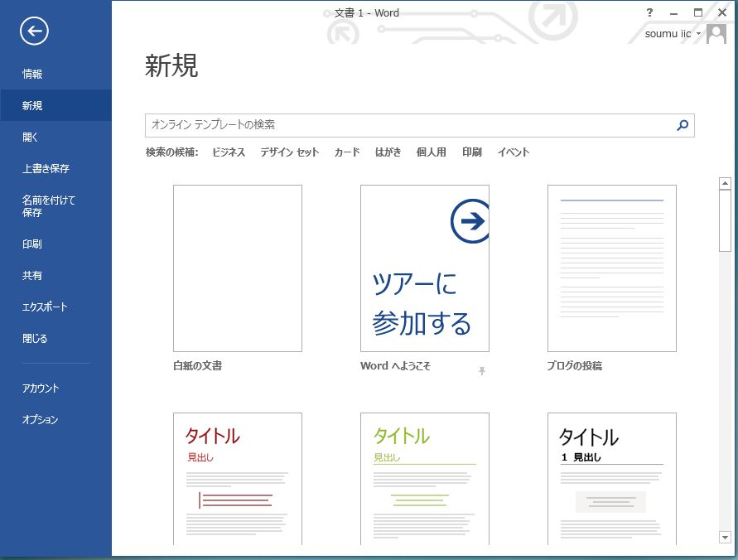
Task: Open オプション settings
Action: pos(56,419)
